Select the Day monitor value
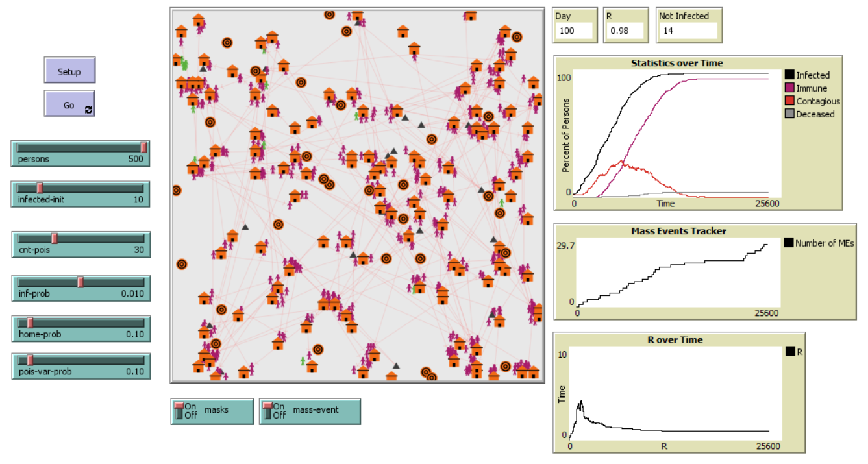The image size is (868, 464). [573, 31]
